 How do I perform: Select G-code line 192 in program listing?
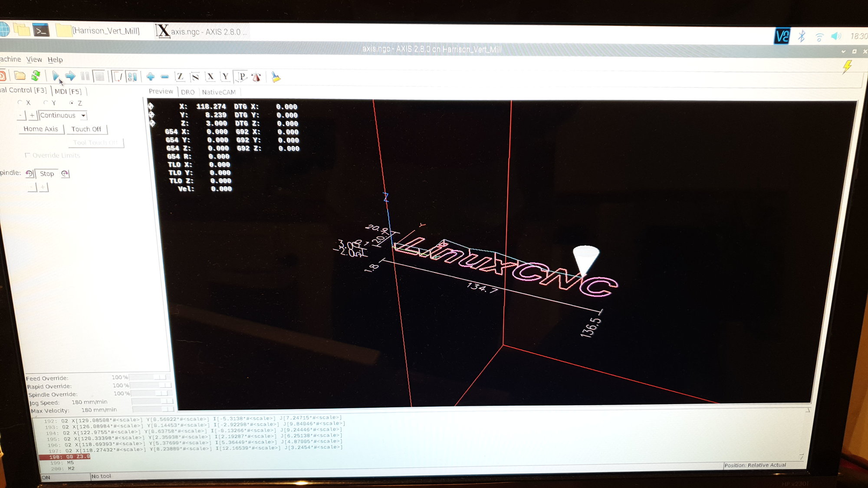tap(193, 419)
